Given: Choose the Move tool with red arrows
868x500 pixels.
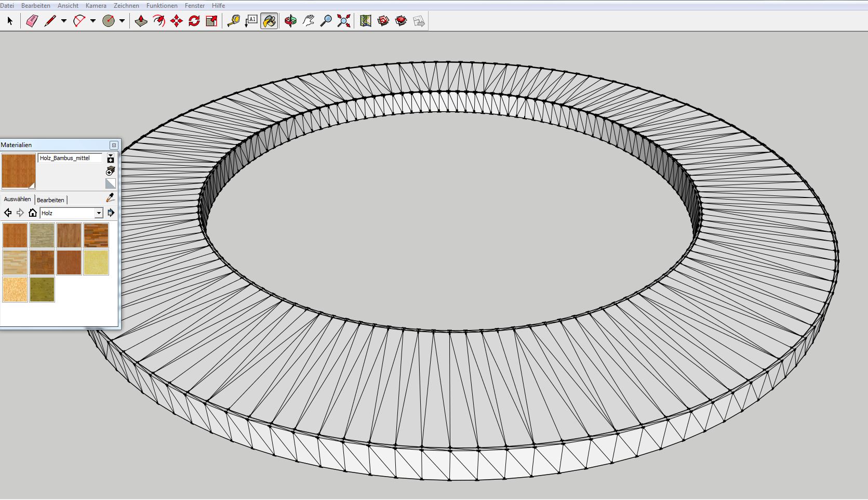Looking at the screenshot, I should 177,21.
